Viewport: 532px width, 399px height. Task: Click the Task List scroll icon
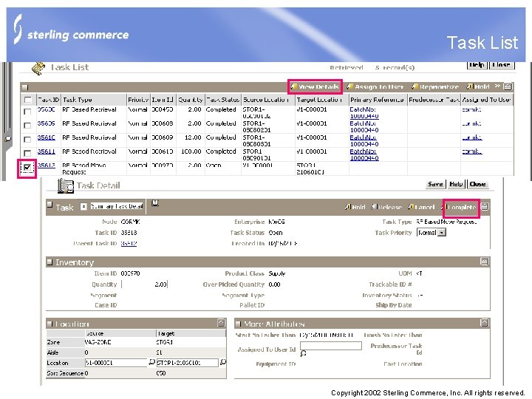[38, 68]
